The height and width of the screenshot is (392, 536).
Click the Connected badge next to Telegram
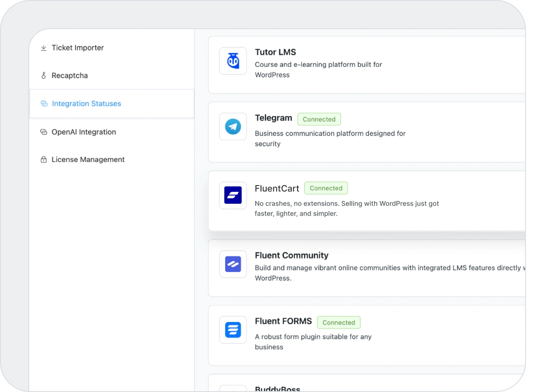(x=319, y=119)
